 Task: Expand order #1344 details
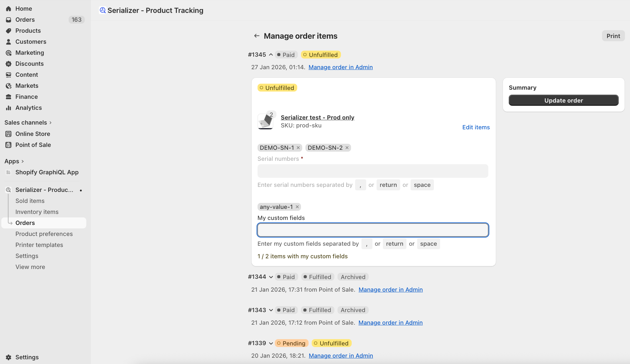point(271,277)
